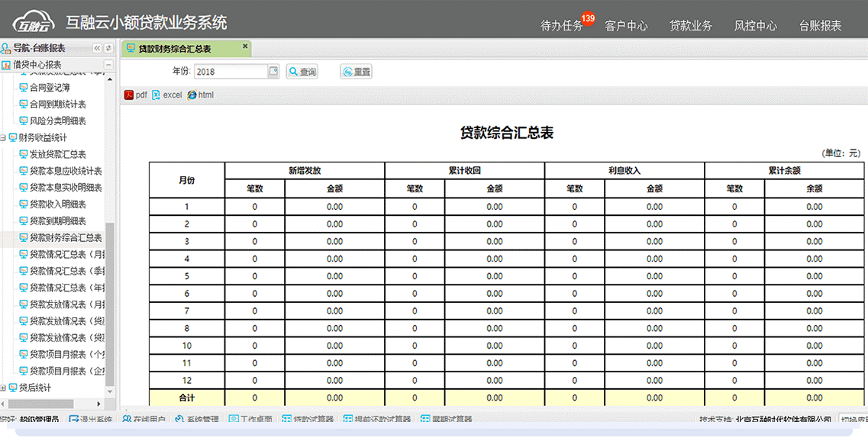Select the 贷后统计 folder label
The height and width of the screenshot is (444, 868).
pos(35,388)
